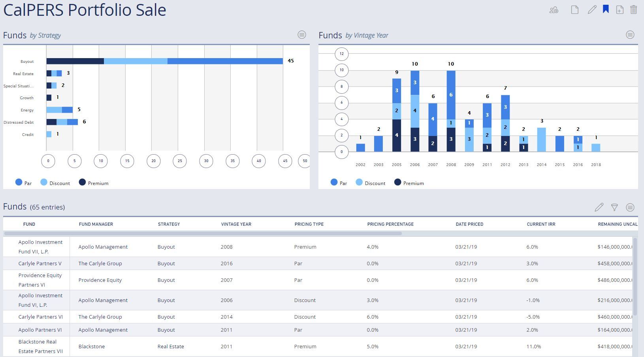The image size is (644, 357).
Task: Sort by VINTAGE YEAR column header
Action: [236, 224]
